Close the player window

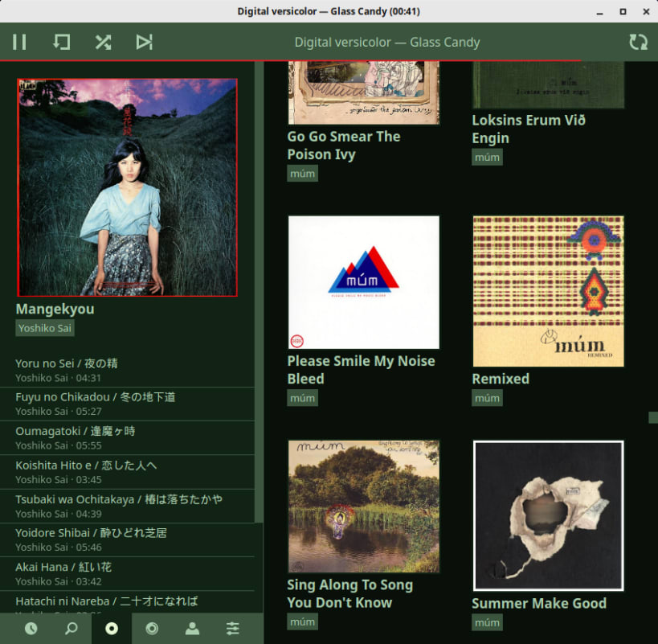tap(646, 12)
